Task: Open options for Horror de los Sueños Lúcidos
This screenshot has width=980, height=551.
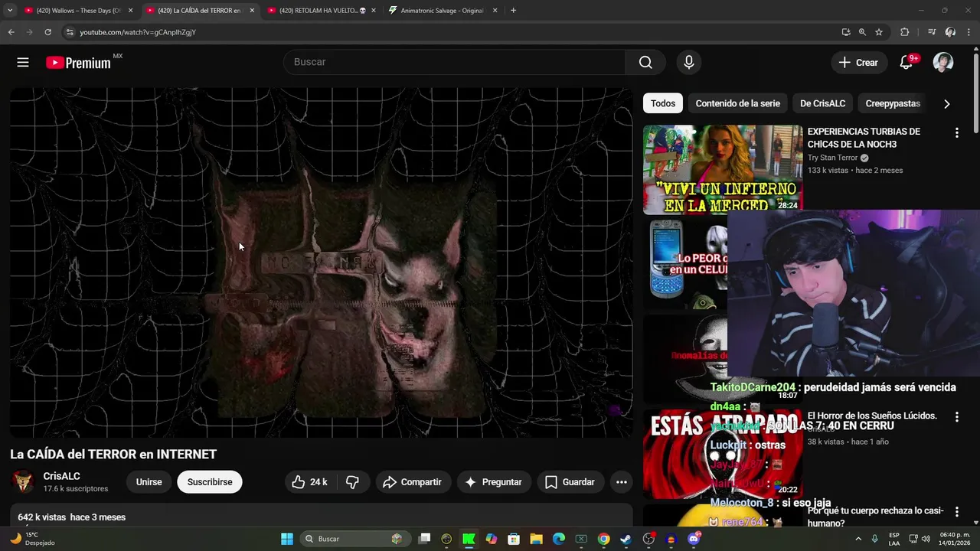Action: (x=956, y=417)
